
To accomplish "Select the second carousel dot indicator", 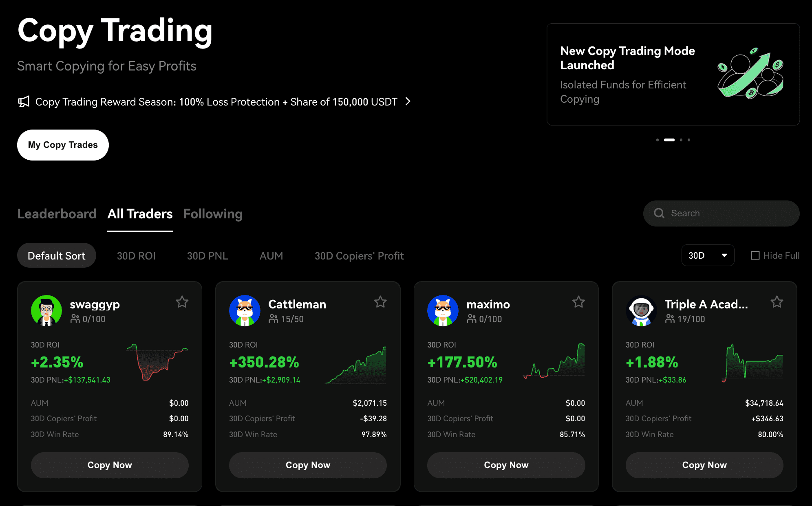I will pos(669,140).
